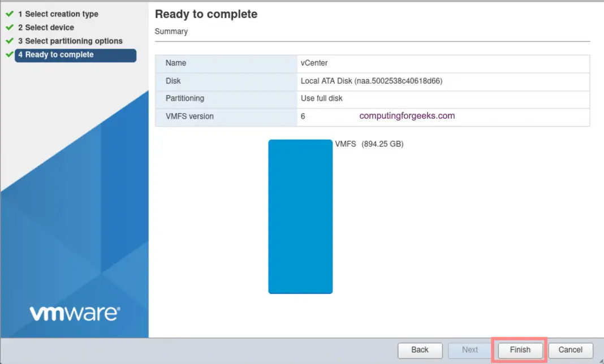Visit the computingforgeeks.com link
The height and width of the screenshot is (364, 604).
point(406,115)
